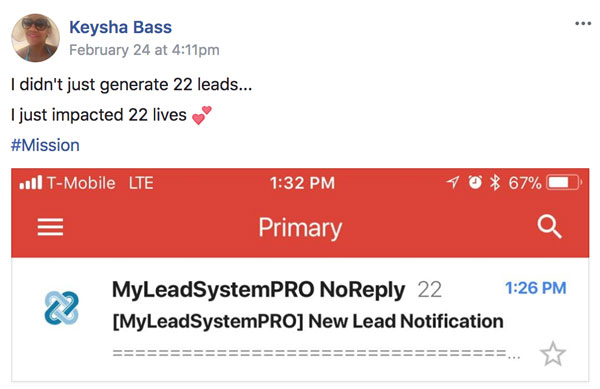Tap the MyLeadSystemPRO sender logo icon

click(x=62, y=308)
